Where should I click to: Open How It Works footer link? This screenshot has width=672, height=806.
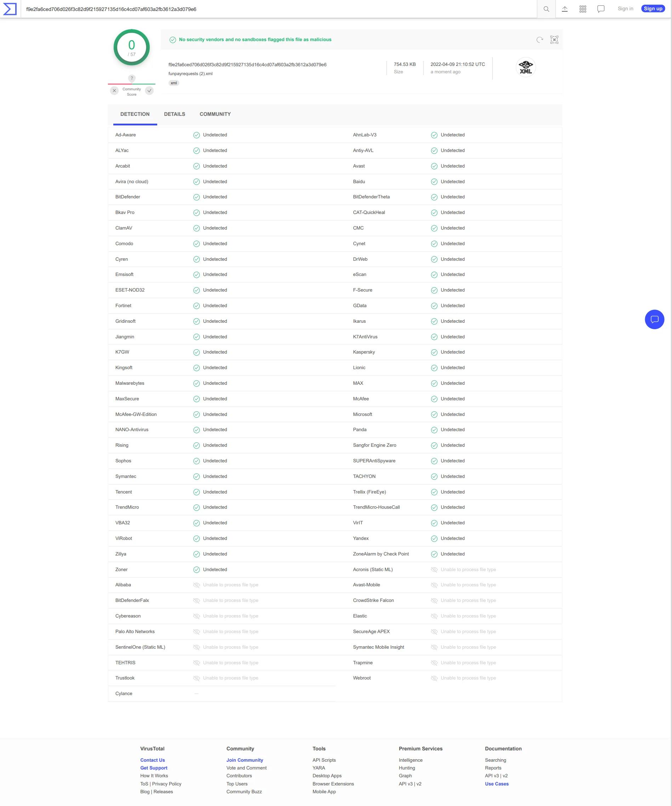tap(154, 776)
